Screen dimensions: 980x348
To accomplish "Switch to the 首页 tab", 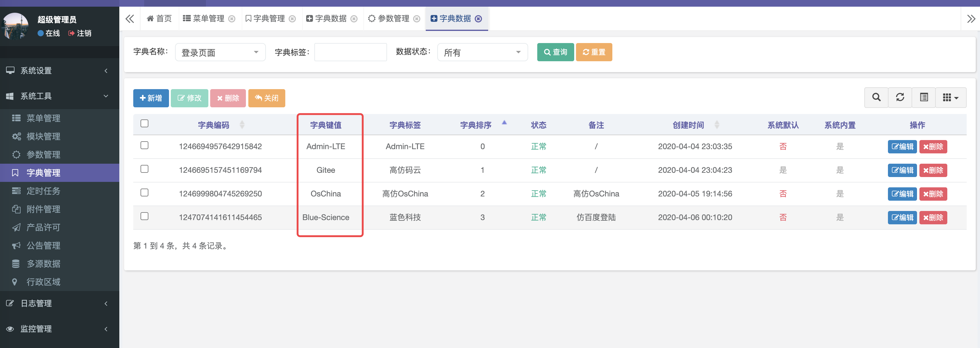I will 159,19.
